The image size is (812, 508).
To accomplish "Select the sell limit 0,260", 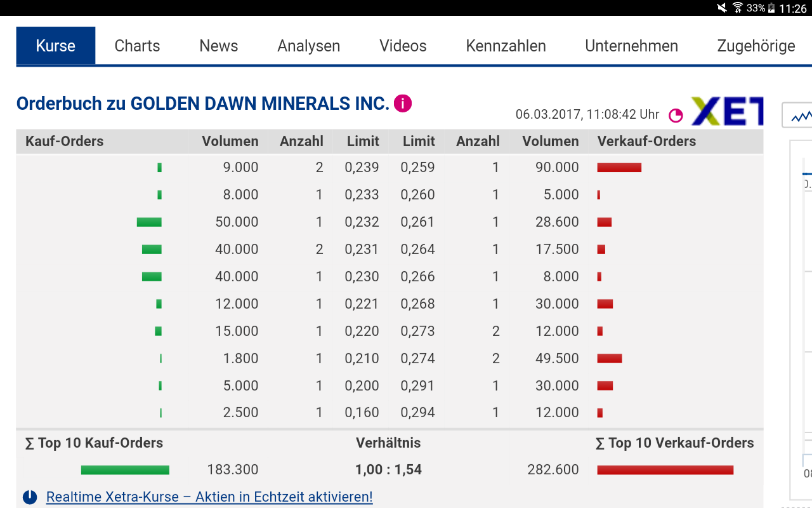I will click(x=418, y=195).
